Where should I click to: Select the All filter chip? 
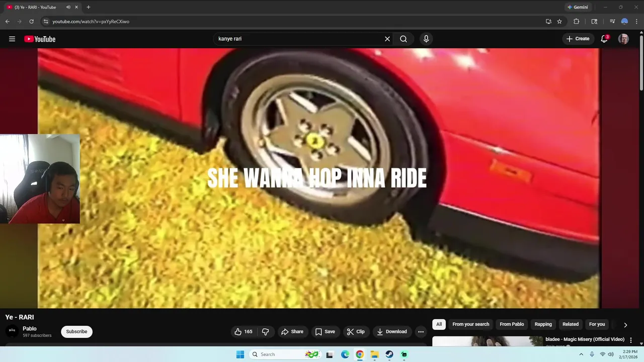tap(439, 324)
